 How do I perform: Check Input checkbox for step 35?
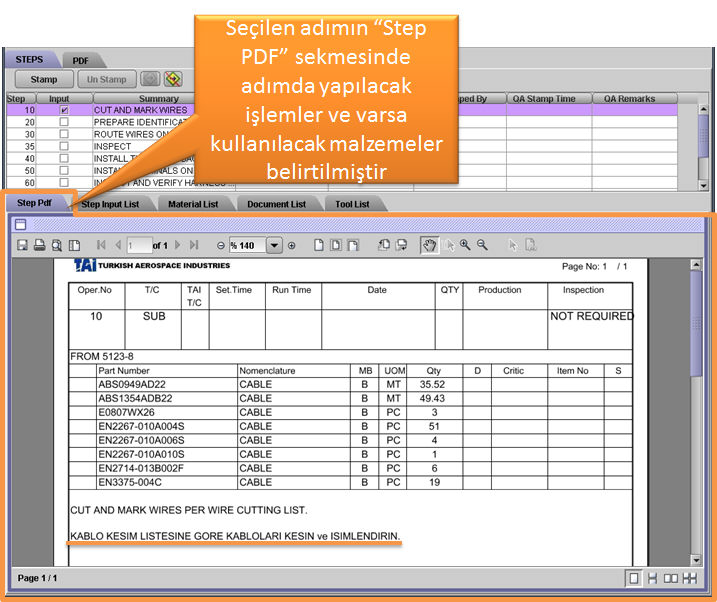pos(64,146)
